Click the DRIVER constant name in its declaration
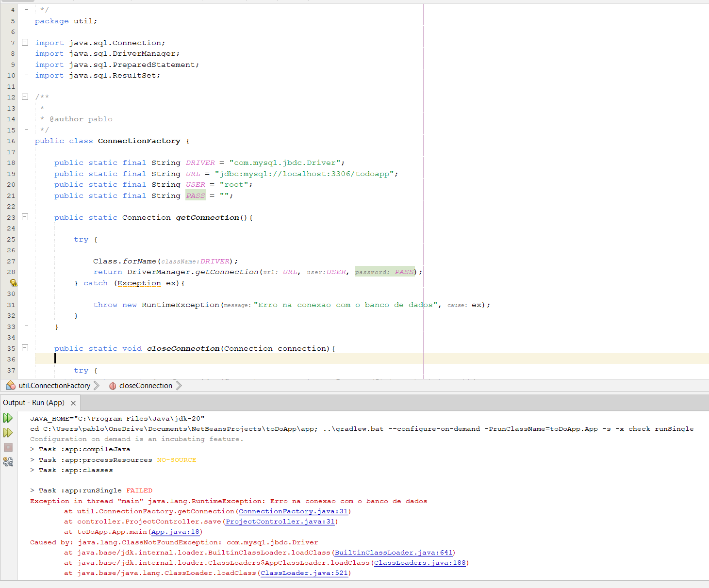The image size is (709, 588). point(200,163)
